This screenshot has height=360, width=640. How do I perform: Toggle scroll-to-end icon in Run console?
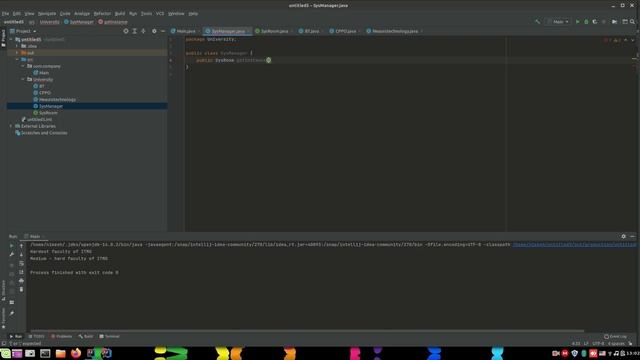pyautogui.click(x=21, y=272)
